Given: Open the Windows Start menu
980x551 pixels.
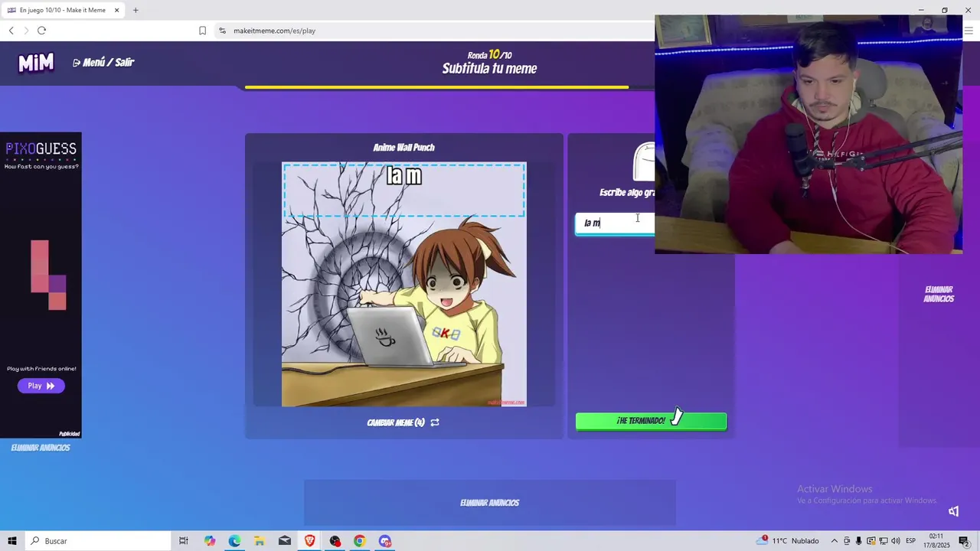Looking at the screenshot, I should point(12,541).
